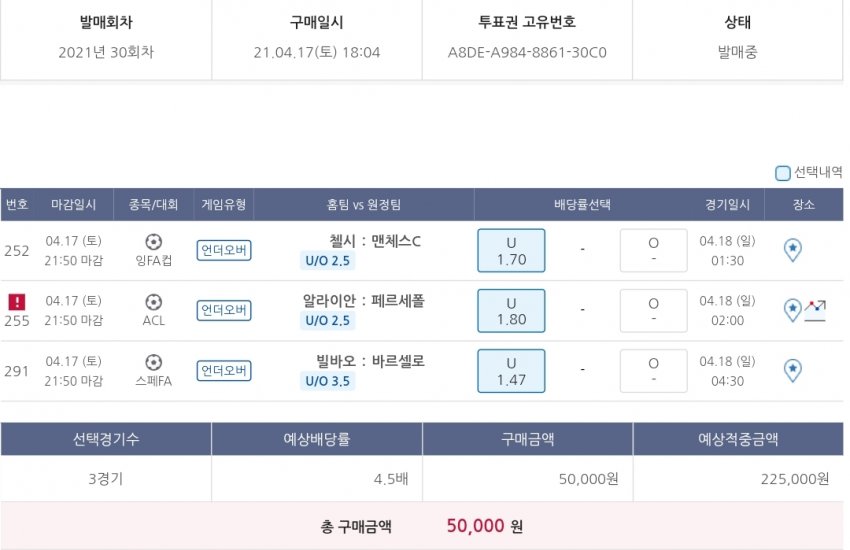Toggle the 선택내역 checkbox
Image resolution: width=850 pixels, height=550 pixels.
[783, 173]
